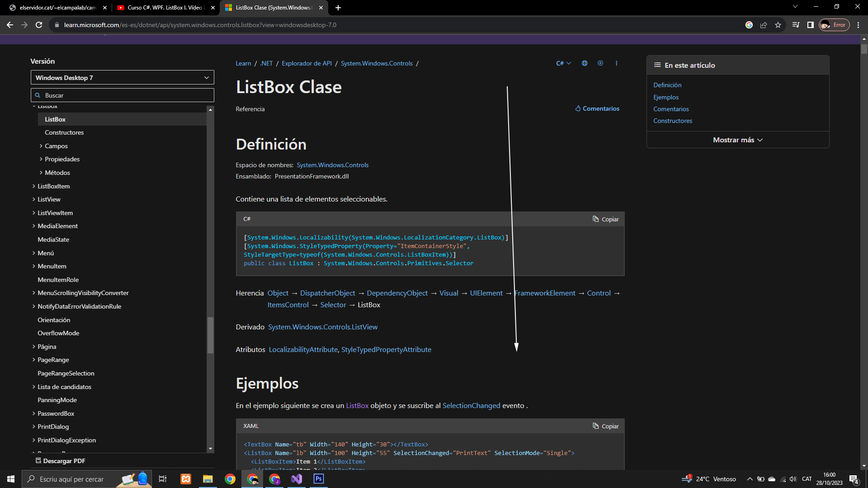The width and height of the screenshot is (868, 488).
Task: Click the browser reload page icon
Action: [39, 25]
